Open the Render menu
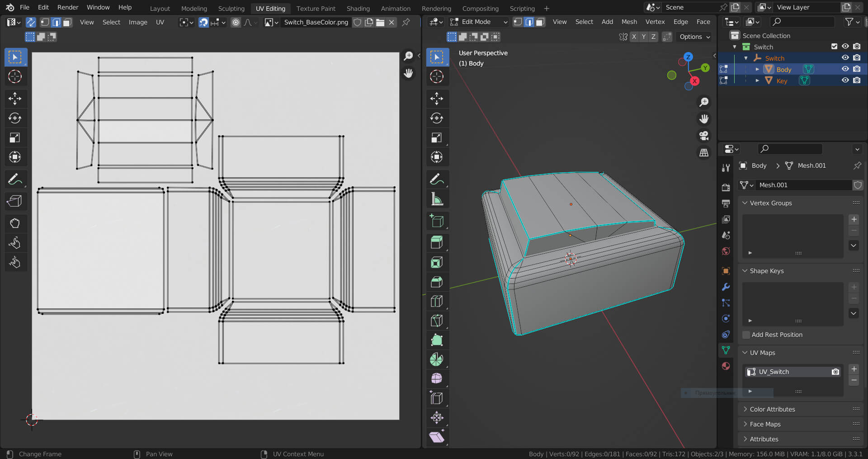Screen dimensions: 868x459 [x=68, y=7]
